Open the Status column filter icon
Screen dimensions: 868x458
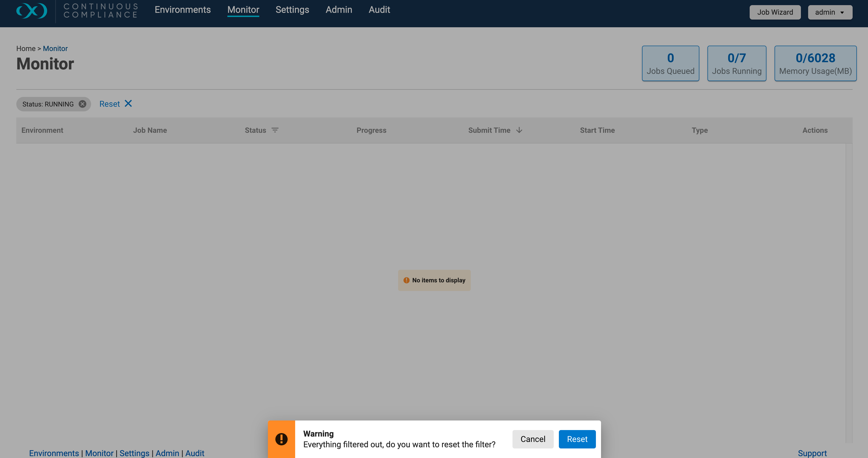[275, 130]
